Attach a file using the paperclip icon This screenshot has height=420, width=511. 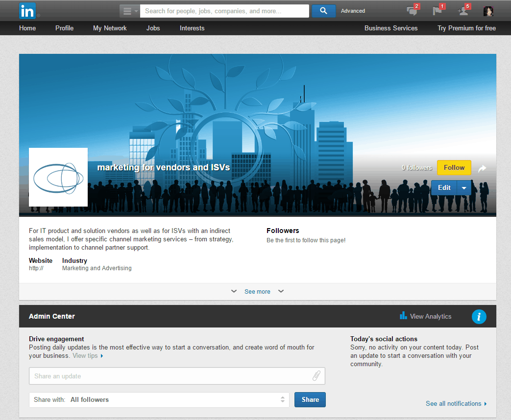pyautogui.click(x=317, y=375)
